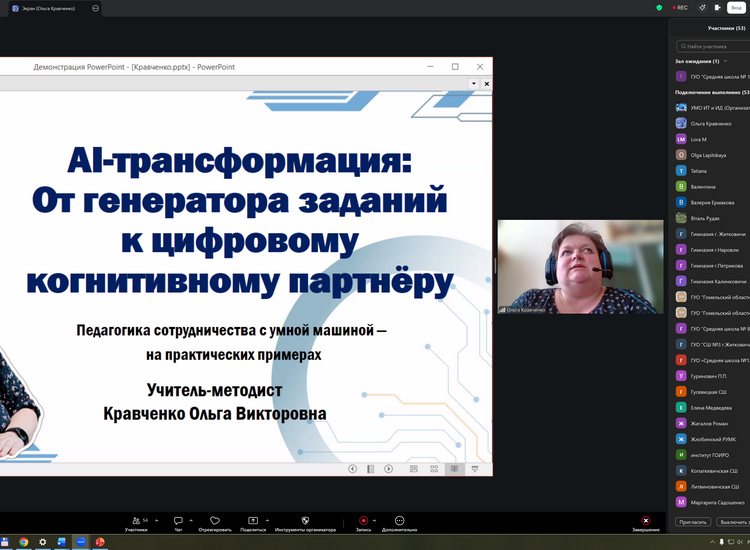Switch to reading view in PowerPoint

point(455,468)
